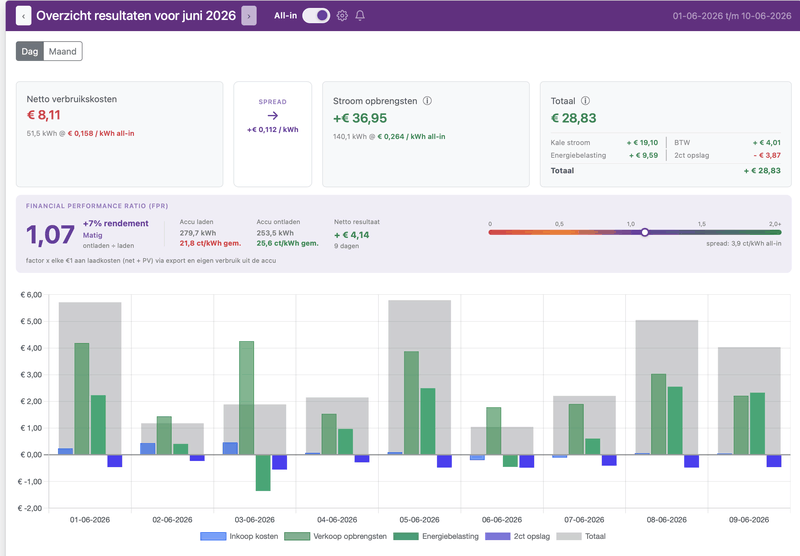Toggle 2ct opslag legend series

[x=517, y=536]
